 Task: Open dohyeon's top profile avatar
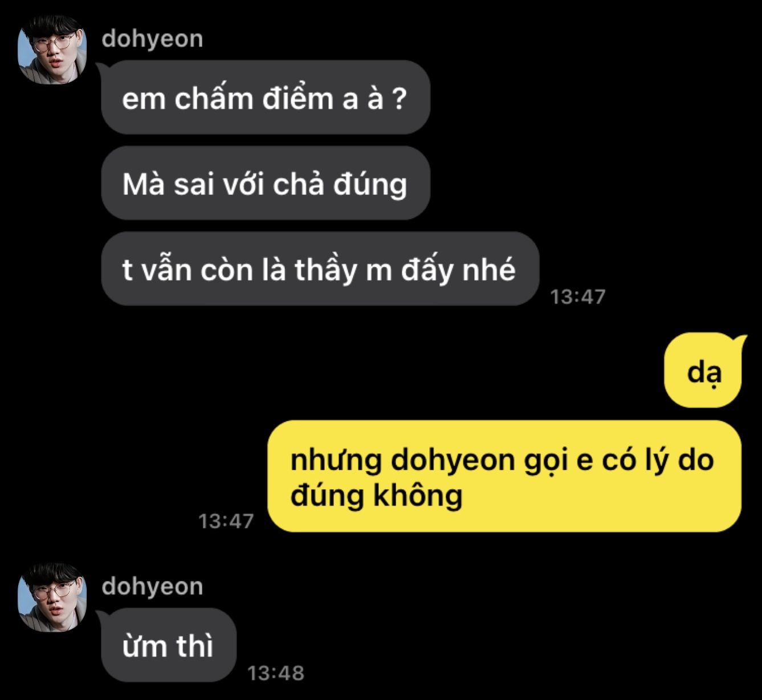coord(52,50)
